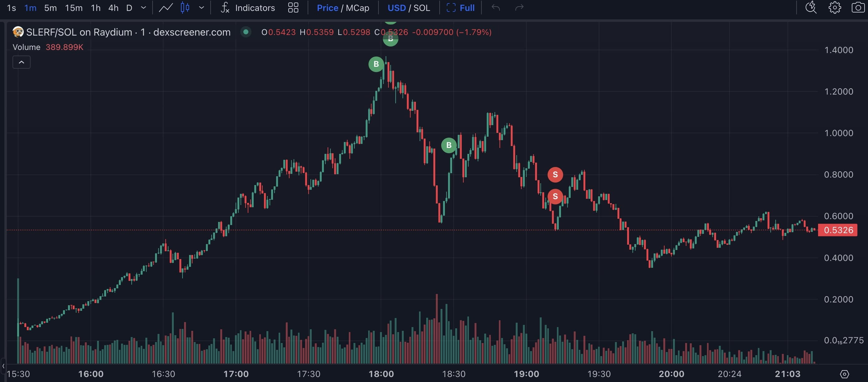Open the candle style dropdown chevron

click(202, 8)
